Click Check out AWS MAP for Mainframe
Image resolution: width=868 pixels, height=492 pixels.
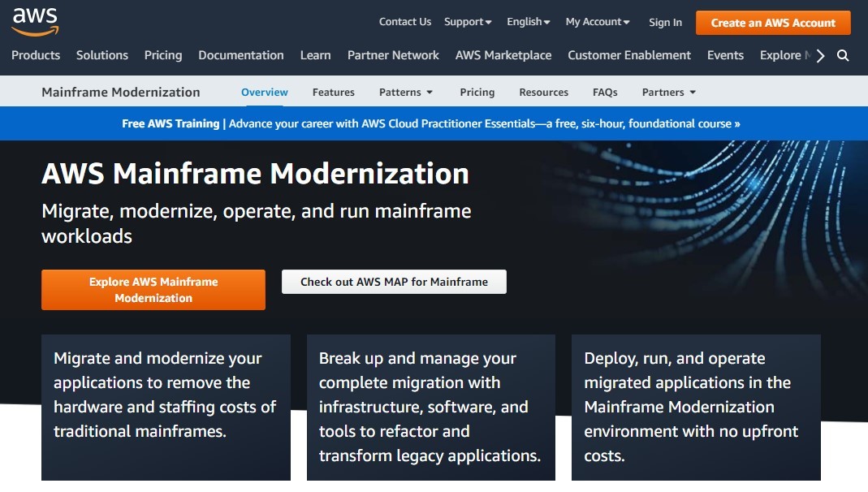[x=394, y=282]
